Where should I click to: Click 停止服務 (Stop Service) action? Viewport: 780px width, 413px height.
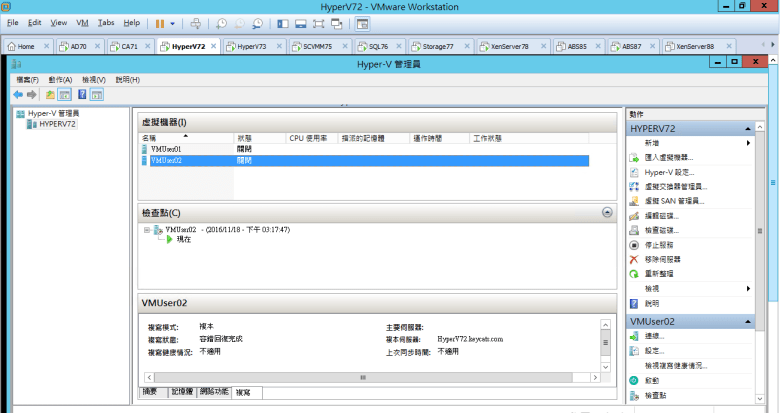pyautogui.click(x=659, y=245)
